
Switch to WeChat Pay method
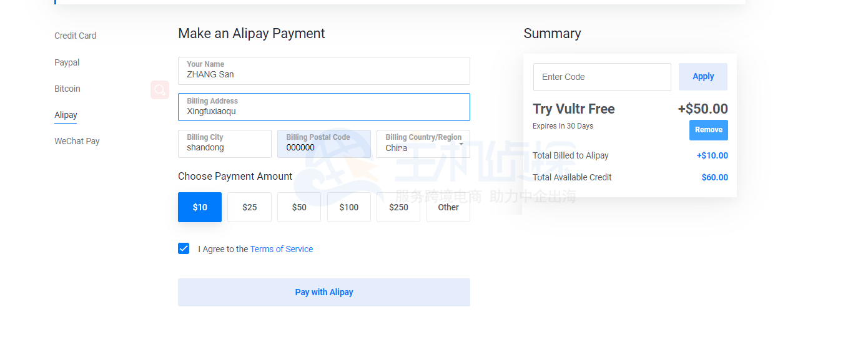pyautogui.click(x=77, y=141)
